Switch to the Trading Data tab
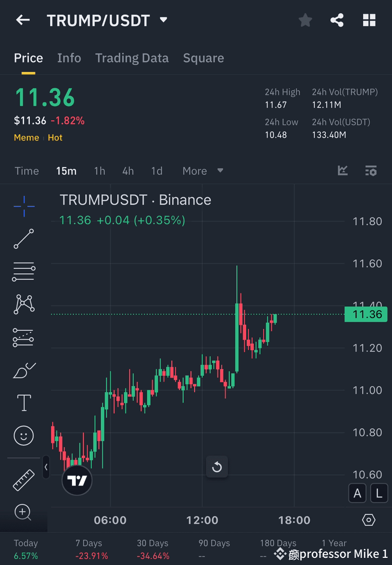 coord(132,58)
